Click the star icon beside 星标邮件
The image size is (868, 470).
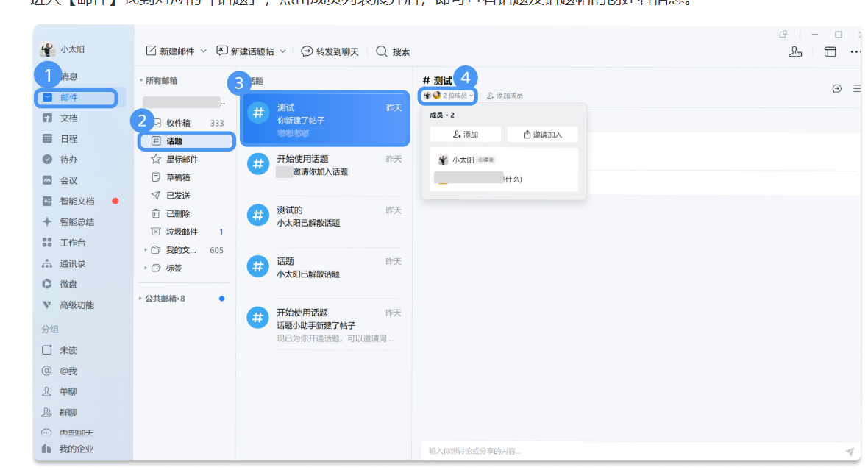click(156, 159)
